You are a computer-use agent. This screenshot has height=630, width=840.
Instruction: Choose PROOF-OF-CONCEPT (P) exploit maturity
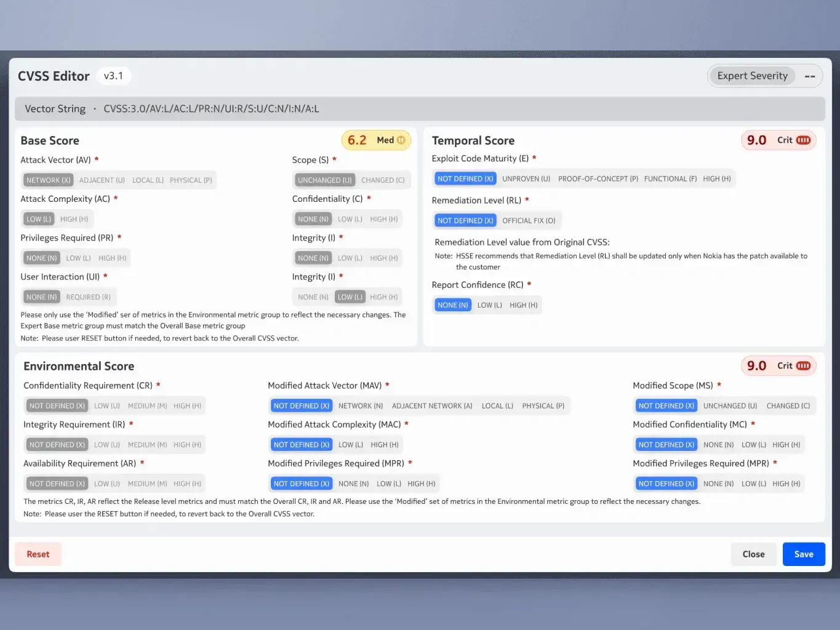click(x=598, y=179)
